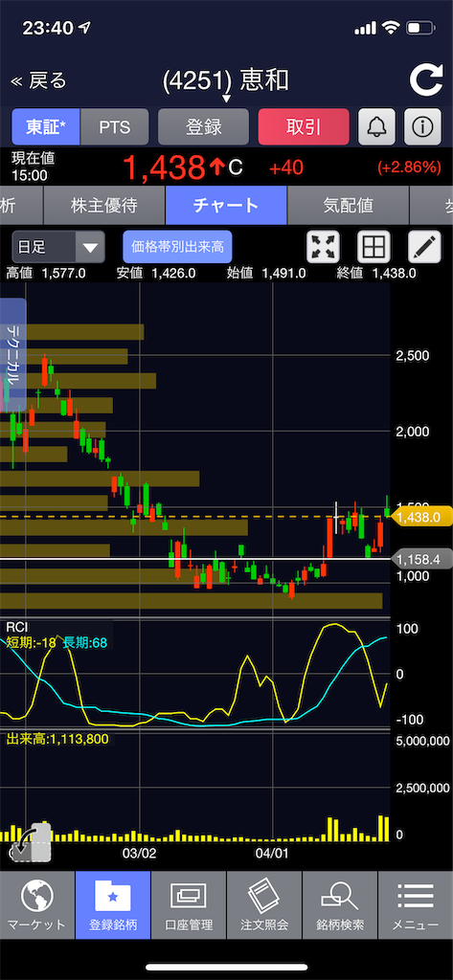Switch to the PTS market
The height and width of the screenshot is (980, 453).
tap(115, 127)
